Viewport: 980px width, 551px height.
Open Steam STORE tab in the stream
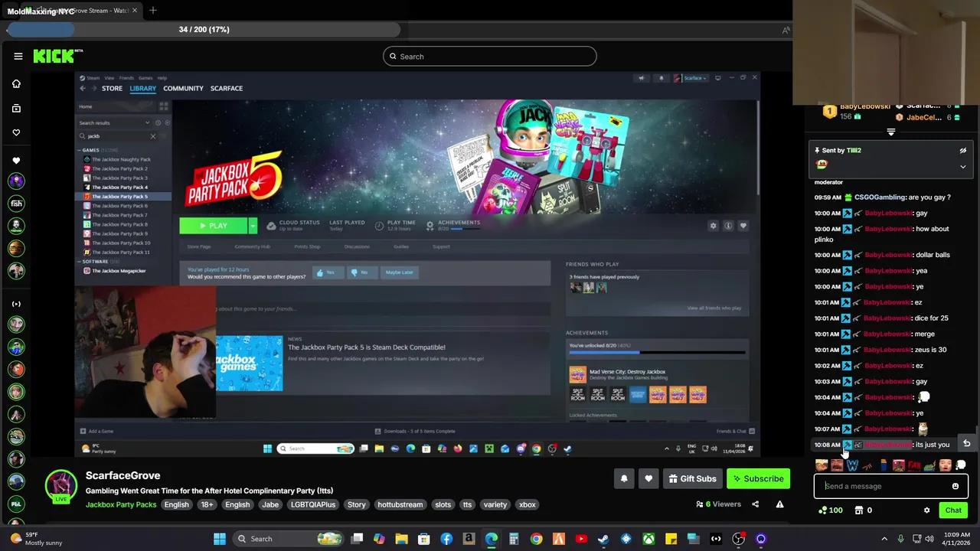tap(112, 88)
